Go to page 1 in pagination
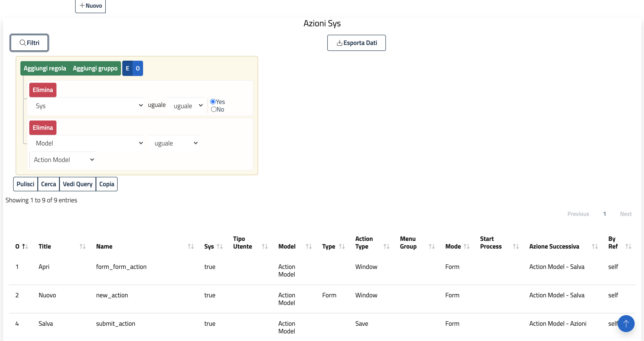This screenshot has width=644, height=341. 604,214
